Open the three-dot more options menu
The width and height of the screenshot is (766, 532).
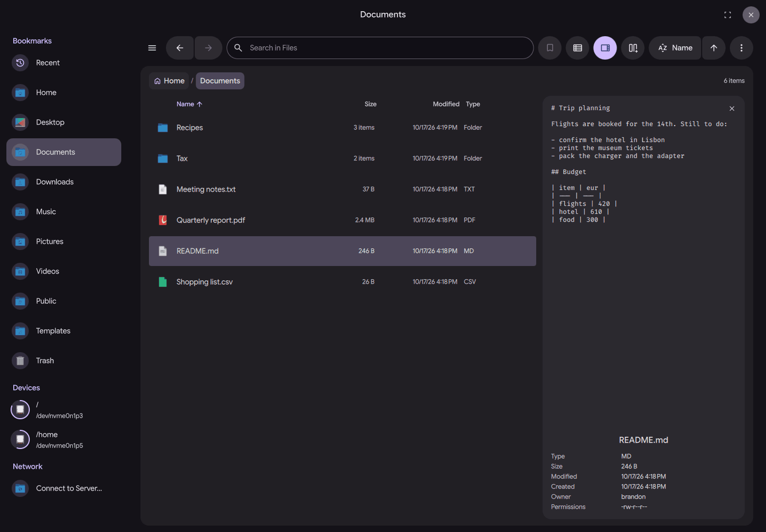click(742, 48)
